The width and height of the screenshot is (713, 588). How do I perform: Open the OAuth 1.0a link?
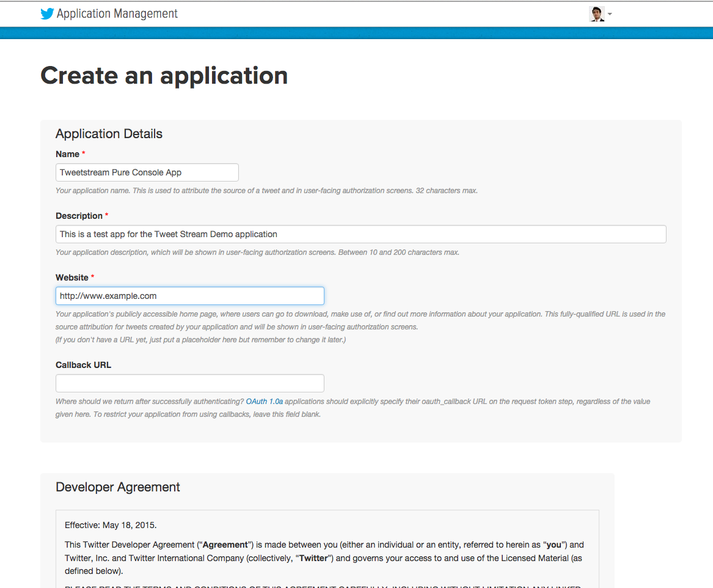click(x=264, y=402)
